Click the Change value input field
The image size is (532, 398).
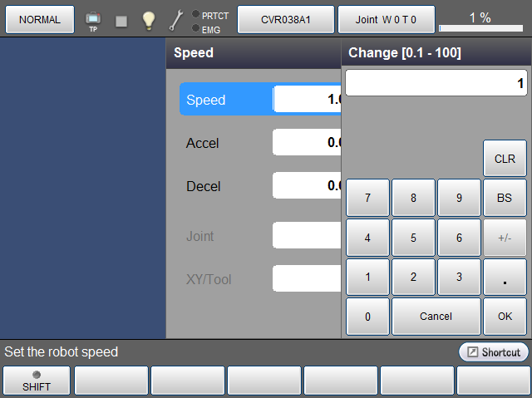(x=436, y=83)
